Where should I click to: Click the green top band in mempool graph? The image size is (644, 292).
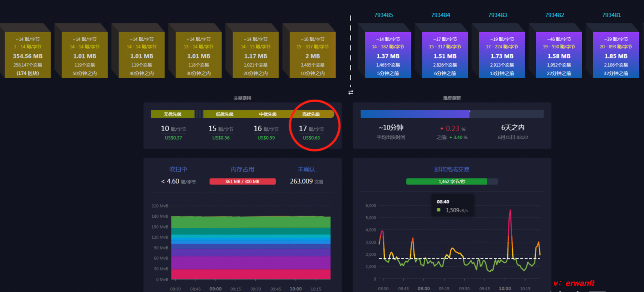pyautogui.click(x=251, y=222)
